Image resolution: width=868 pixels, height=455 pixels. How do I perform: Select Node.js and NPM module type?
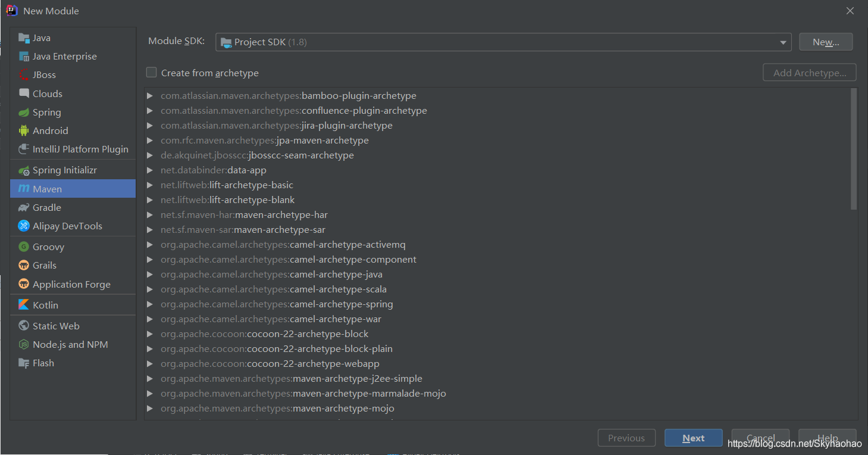point(73,345)
